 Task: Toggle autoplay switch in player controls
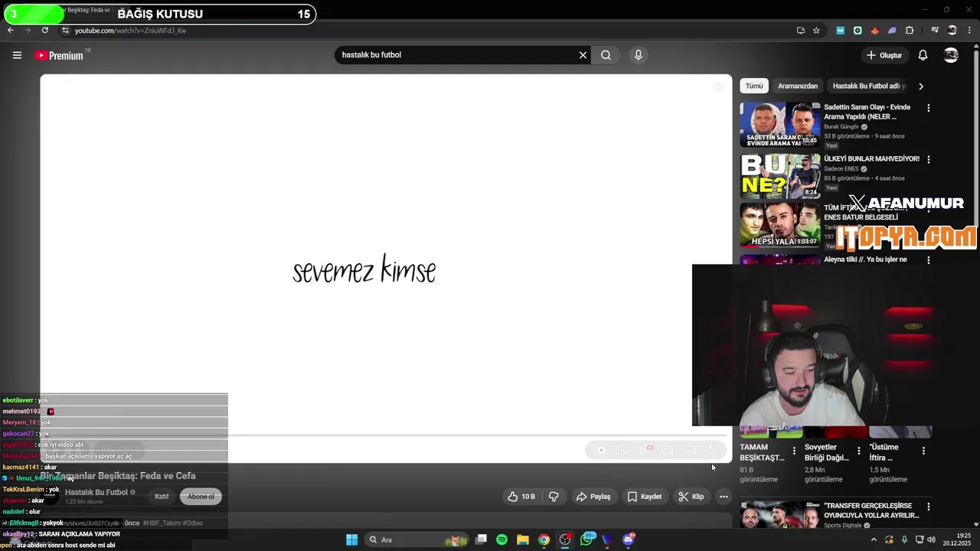tap(601, 450)
